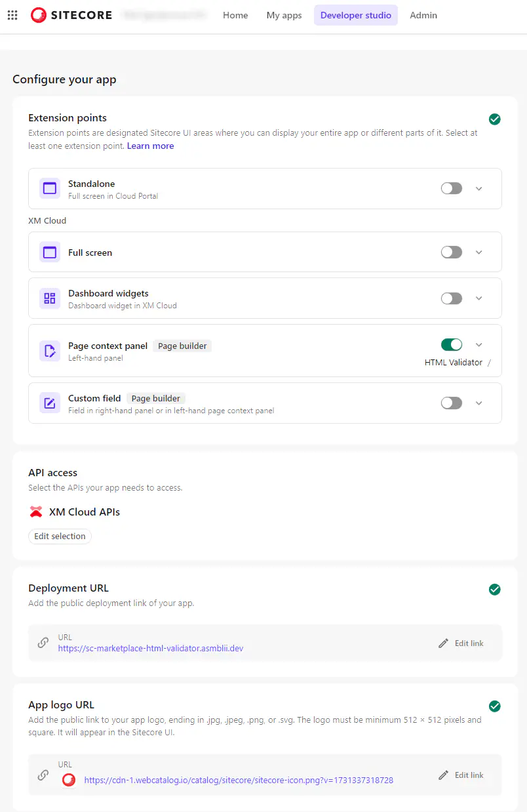Screen dimensions: 527x812
Task: Click 'Select the APIs your app needs' text
Action: coord(106,488)
